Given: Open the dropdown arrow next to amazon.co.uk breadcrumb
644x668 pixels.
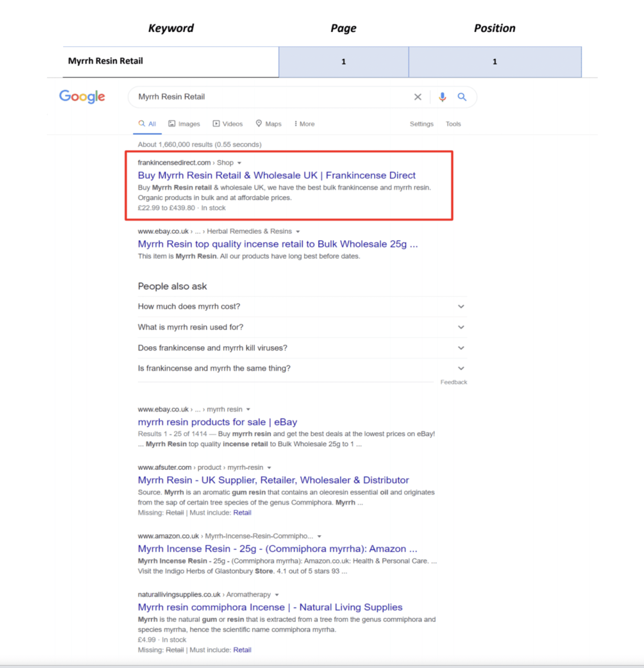Looking at the screenshot, I should pos(319,536).
